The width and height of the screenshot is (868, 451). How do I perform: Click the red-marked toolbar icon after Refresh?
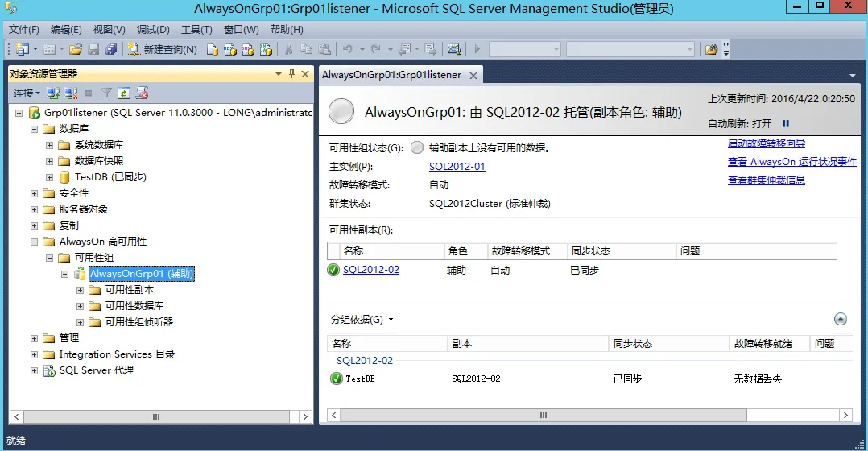143,93
